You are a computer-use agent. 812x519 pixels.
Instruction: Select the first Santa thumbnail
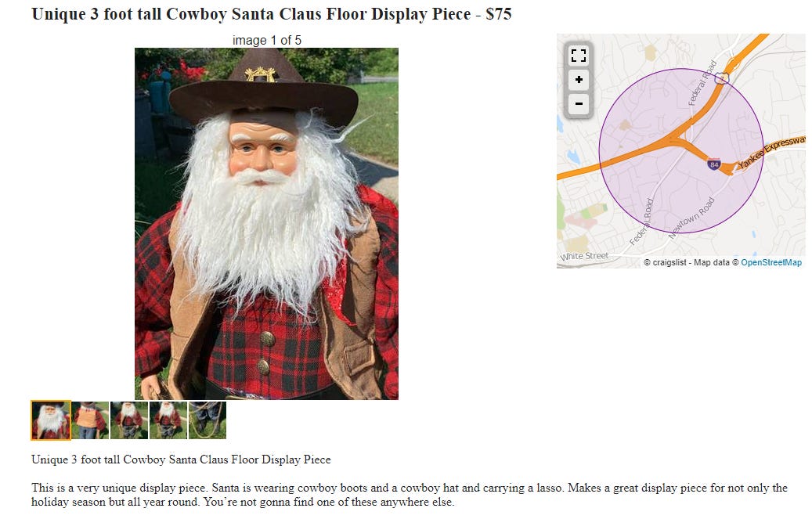51,420
